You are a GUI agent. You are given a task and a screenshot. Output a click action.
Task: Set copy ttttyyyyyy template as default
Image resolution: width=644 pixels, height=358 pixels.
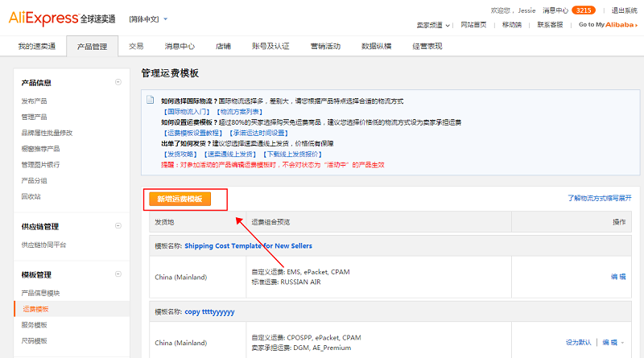578,343
